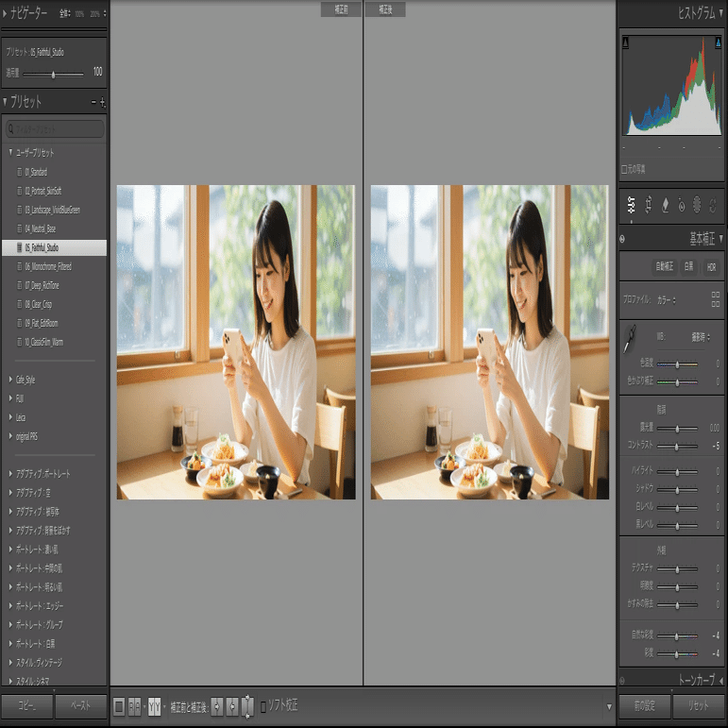Click the minus icon in プリセット header

pyautogui.click(x=93, y=102)
